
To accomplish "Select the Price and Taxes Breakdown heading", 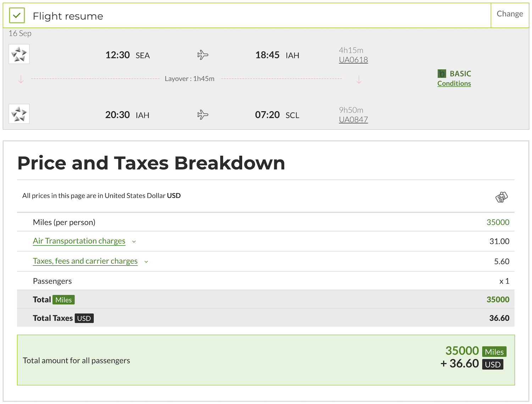I will (x=151, y=163).
